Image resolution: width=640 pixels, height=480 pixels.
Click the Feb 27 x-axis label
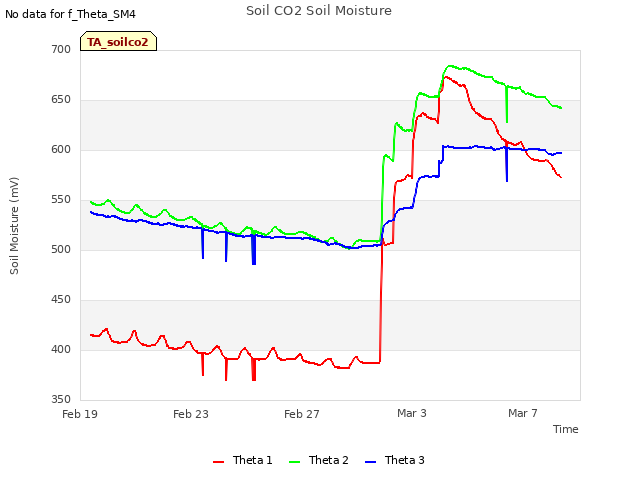[302, 414]
